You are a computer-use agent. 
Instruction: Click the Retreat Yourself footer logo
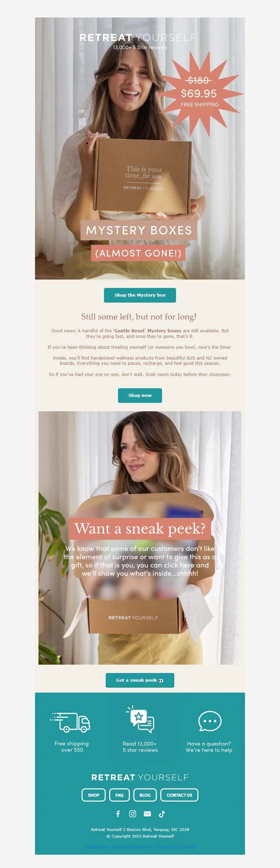point(140,777)
